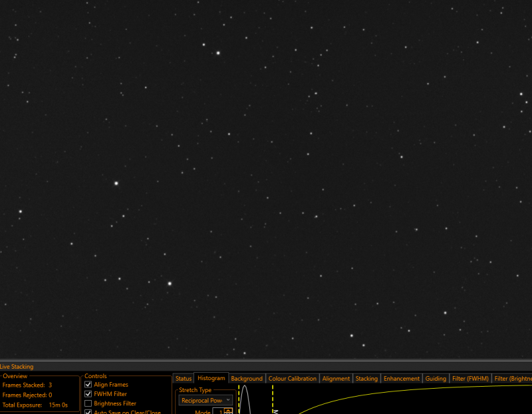This screenshot has width=532, height=414.
Task: Disable the FWHM Filter checkbox
Action: (88, 394)
